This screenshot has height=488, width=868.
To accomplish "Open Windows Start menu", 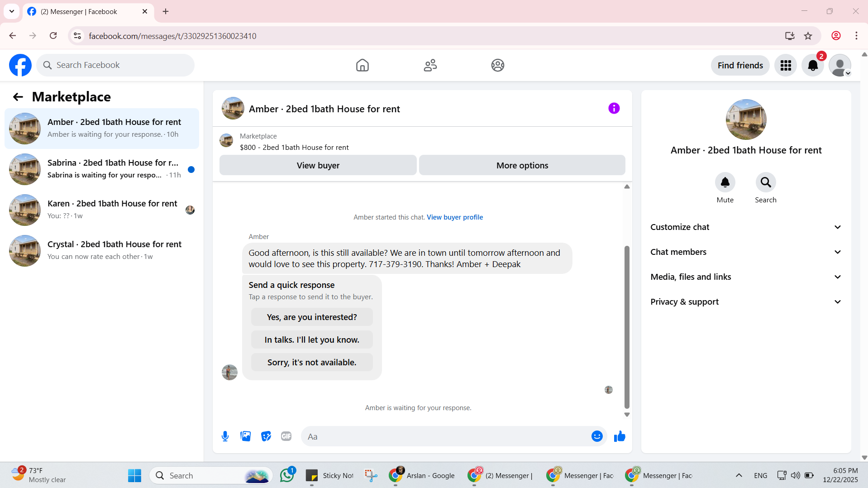I will tap(134, 475).
